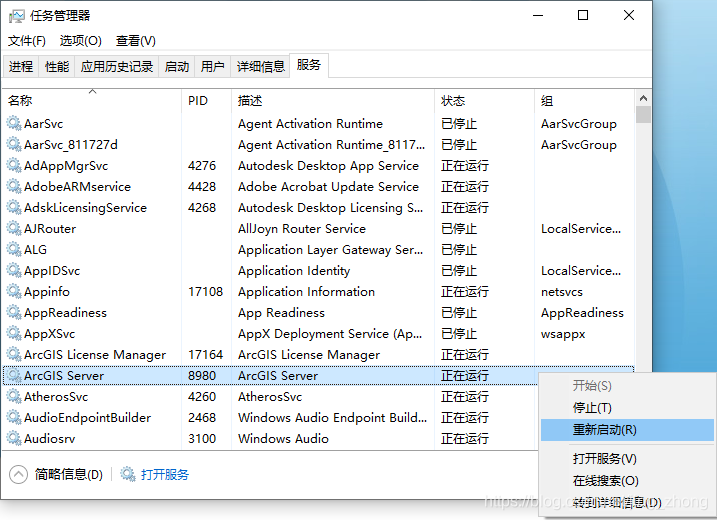Open the 查看(V) menu
This screenshot has height=520, width=717.
pos(136,41)
